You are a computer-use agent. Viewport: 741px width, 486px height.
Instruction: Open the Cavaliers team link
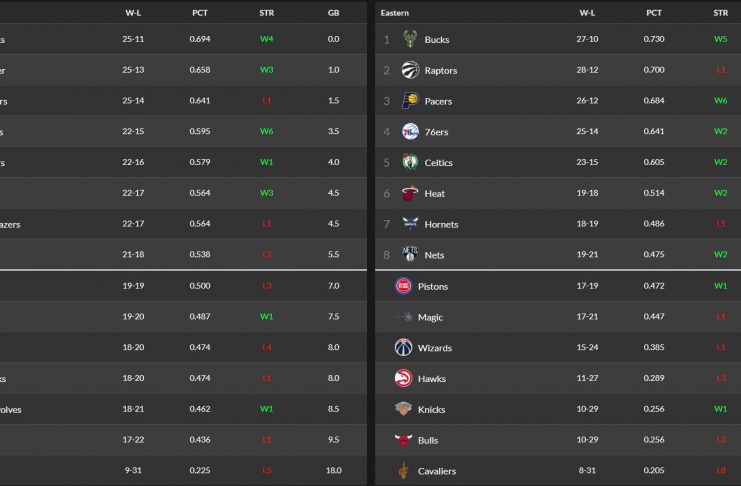(436, 471)
